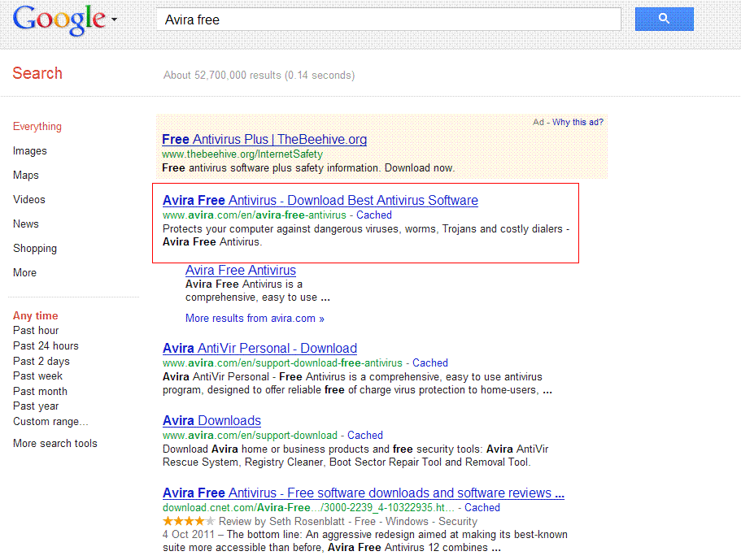
Task: Switch to Images results
Action: (x=30, y=151)
